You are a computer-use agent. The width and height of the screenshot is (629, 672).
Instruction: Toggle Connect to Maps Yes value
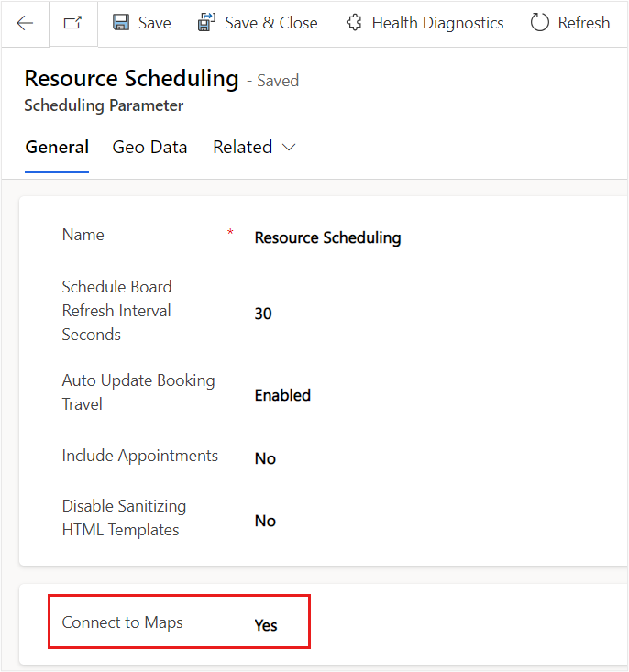click(266, 625)
